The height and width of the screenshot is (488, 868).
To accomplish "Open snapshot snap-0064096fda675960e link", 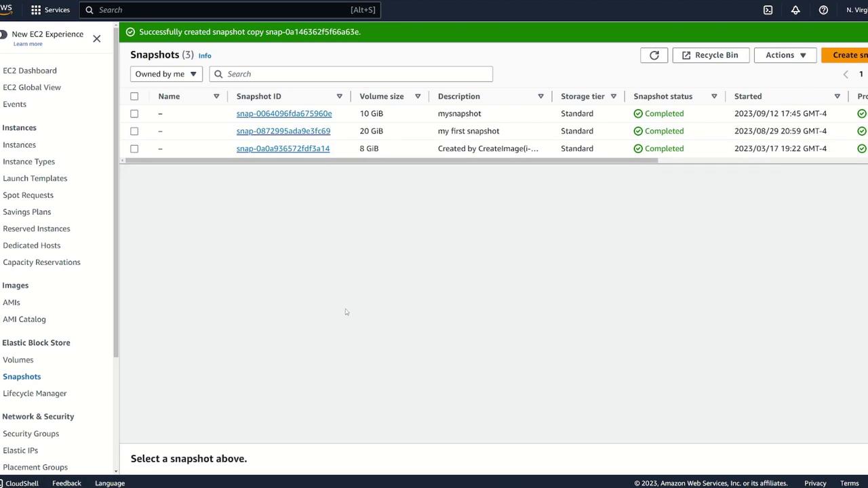I will tap(284, 114).
